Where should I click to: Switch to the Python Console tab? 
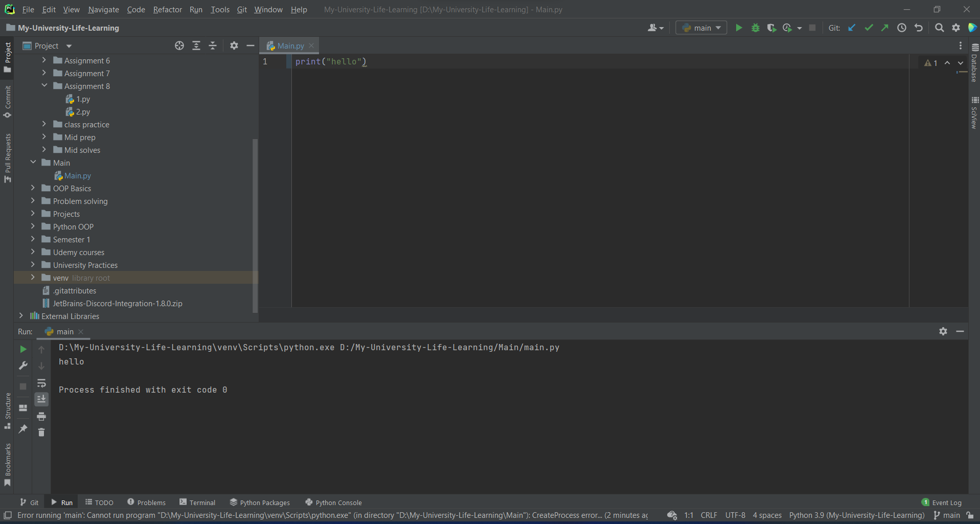pos(333,502)
